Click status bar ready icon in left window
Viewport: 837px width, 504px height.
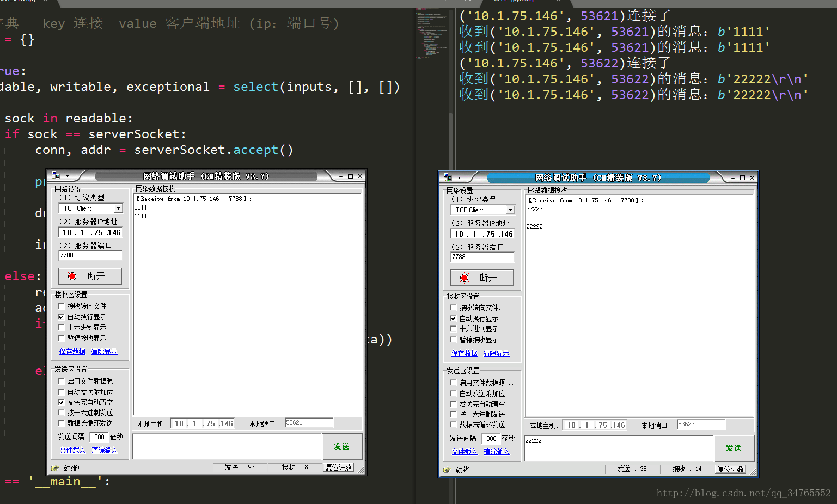[55, 468]
